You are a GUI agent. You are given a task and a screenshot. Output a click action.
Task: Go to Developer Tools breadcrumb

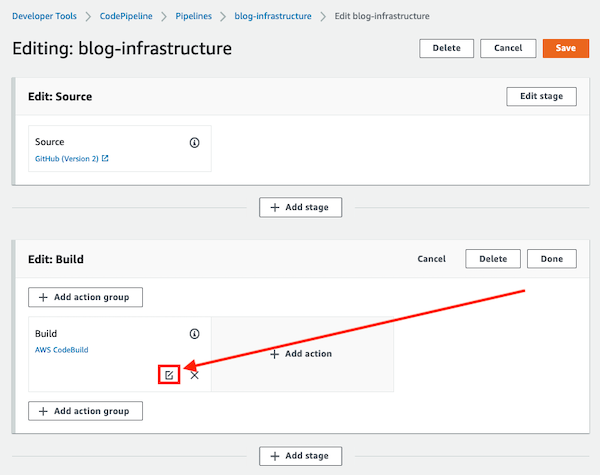pos(44,16)
